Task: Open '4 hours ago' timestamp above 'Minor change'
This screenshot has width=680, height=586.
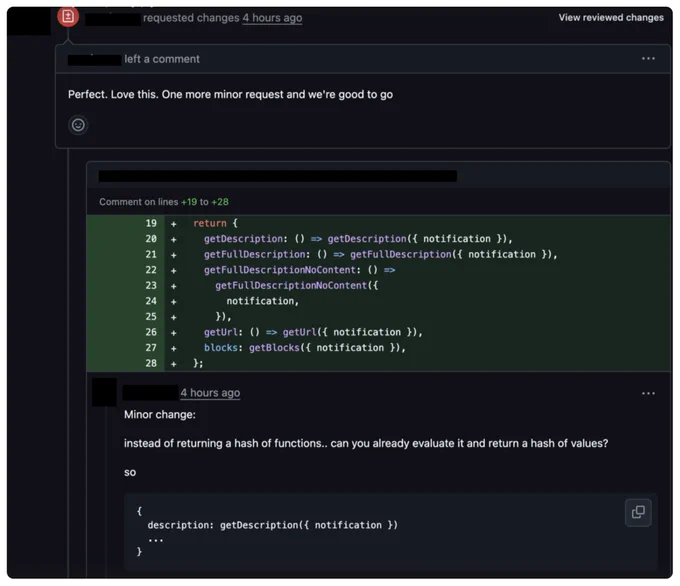Action: click(x=210, y=393)
